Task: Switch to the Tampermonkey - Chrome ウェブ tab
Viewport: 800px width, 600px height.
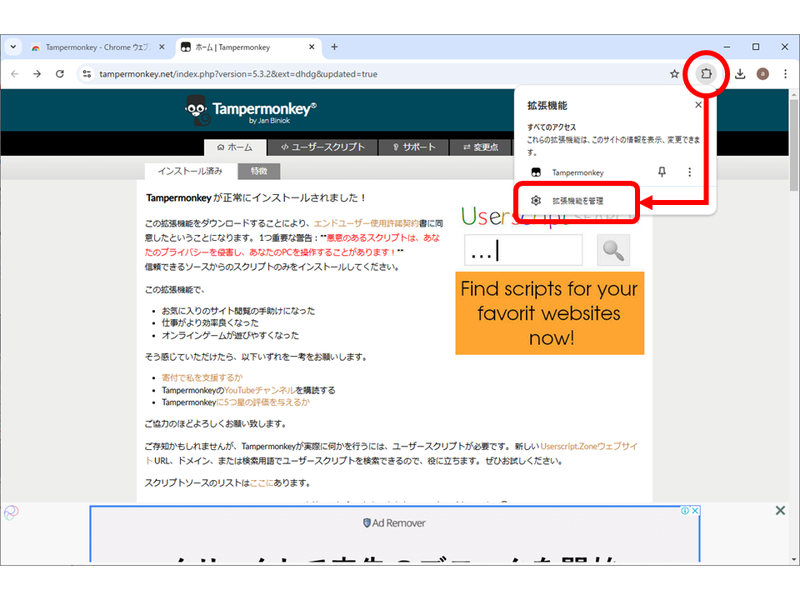Action: pos(97,47)
